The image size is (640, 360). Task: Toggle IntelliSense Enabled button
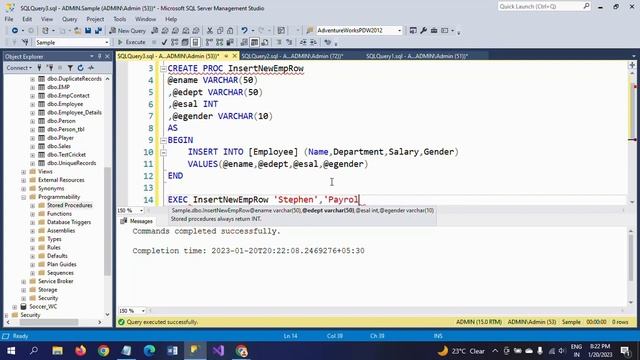196,42
